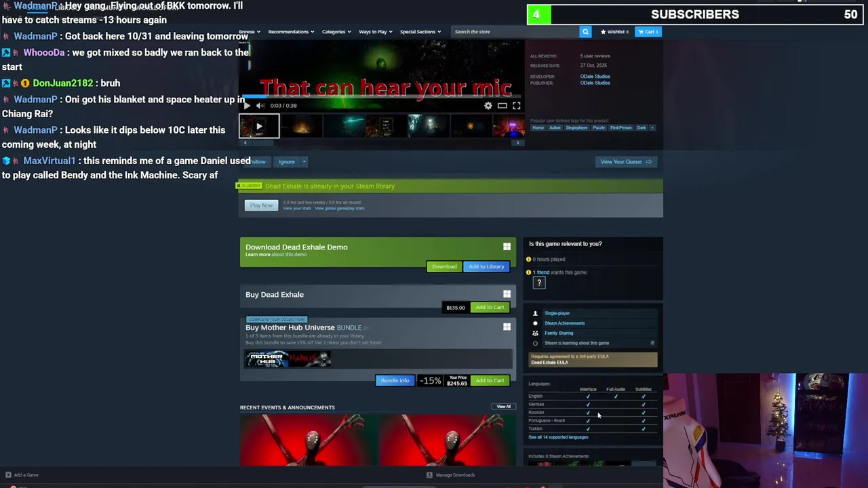Select the Singleplayer tag
This screenshot has height=488, width=868.
pos(577,127)
